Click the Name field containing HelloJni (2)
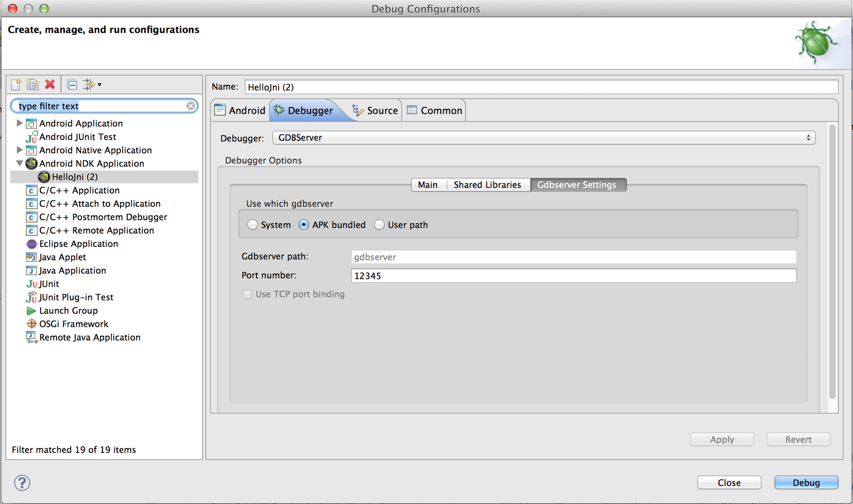 [542, 87]
